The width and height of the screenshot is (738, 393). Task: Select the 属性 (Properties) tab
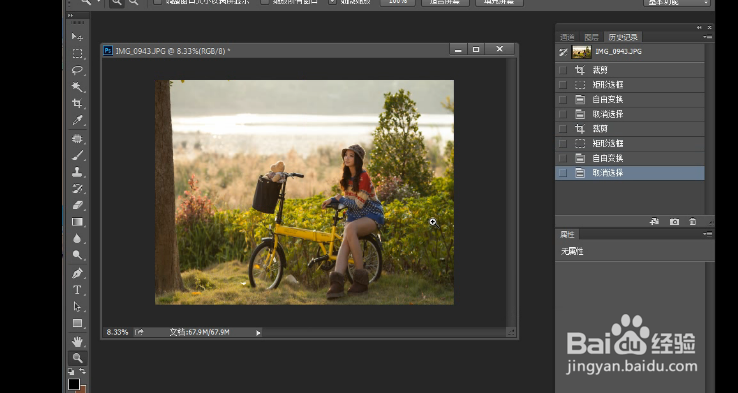click(x=567, y=234)
